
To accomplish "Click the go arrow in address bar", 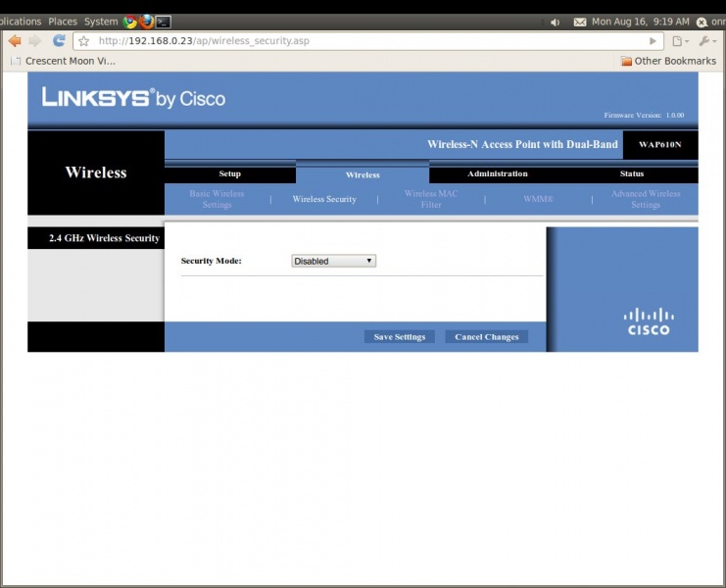I will (x=653, y=41).
